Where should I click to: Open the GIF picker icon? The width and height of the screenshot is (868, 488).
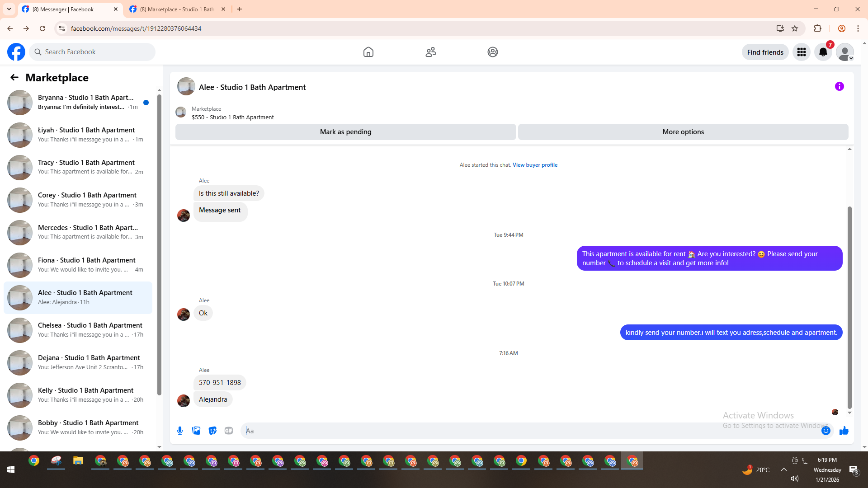click(229, 431)
